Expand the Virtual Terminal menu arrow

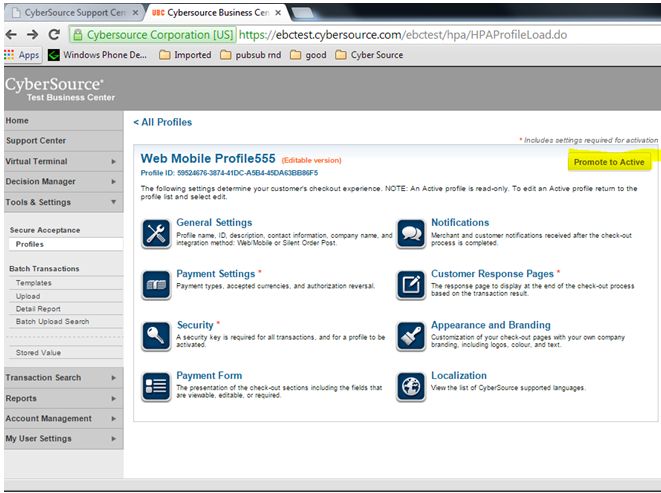tap(113, 162)
